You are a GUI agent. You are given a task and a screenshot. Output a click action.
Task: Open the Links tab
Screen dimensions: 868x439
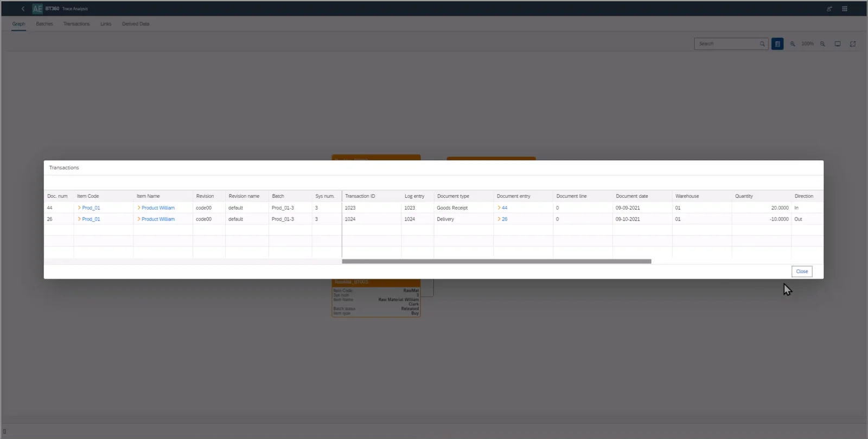click(106, 24)
